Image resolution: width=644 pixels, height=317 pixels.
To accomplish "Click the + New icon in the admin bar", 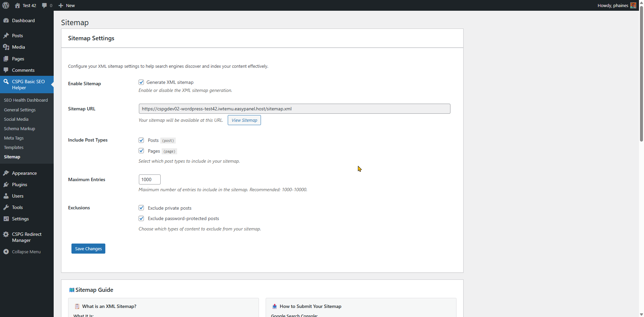I will [60, 5].
